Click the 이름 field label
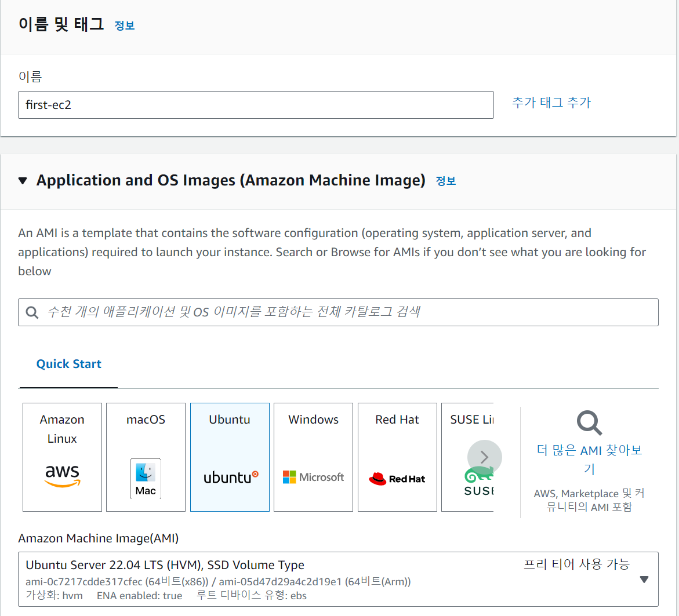This screenshot has height=616, width=679. click(30, 76)
